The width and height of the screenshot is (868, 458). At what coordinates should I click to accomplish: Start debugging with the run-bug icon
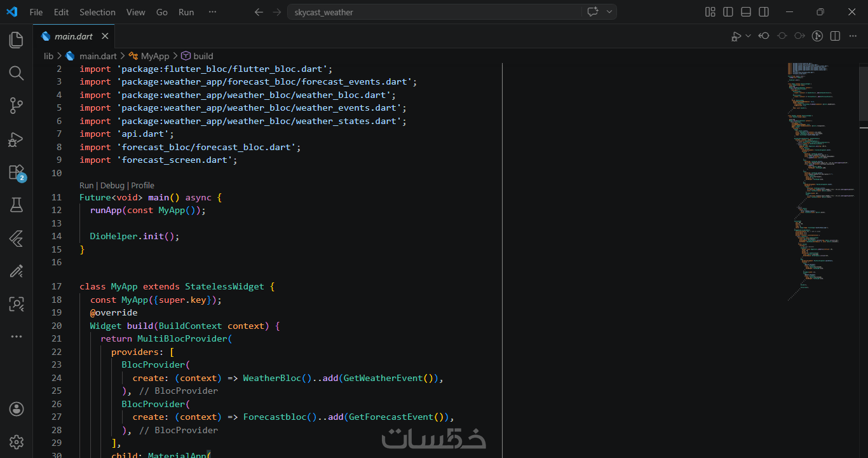[x=736, y=36]
